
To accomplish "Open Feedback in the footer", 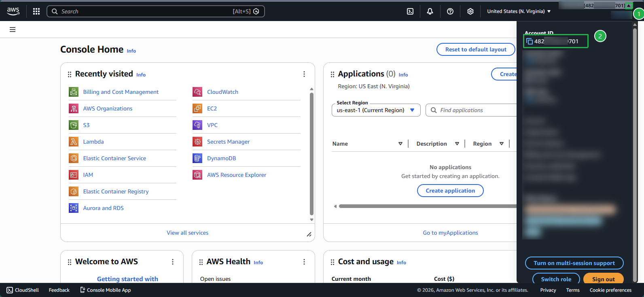I will coord(59,290).
